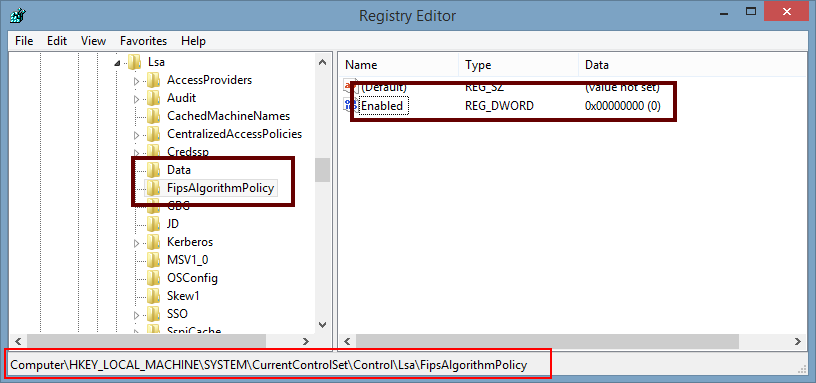Expand the SSO key
Screen dimensions: 816x383
137,315
